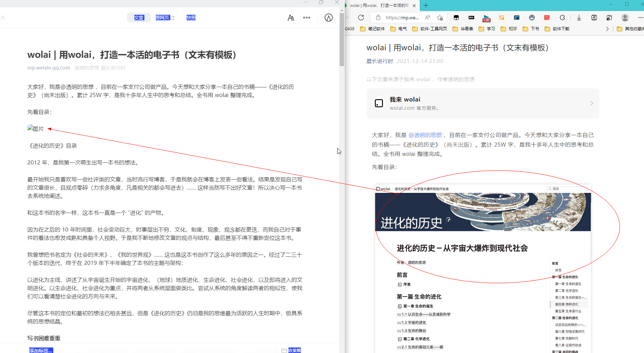Screen dimensions: 644x353
Task: Open the 知乎 bookmark folder
Action: pos(509,29)
